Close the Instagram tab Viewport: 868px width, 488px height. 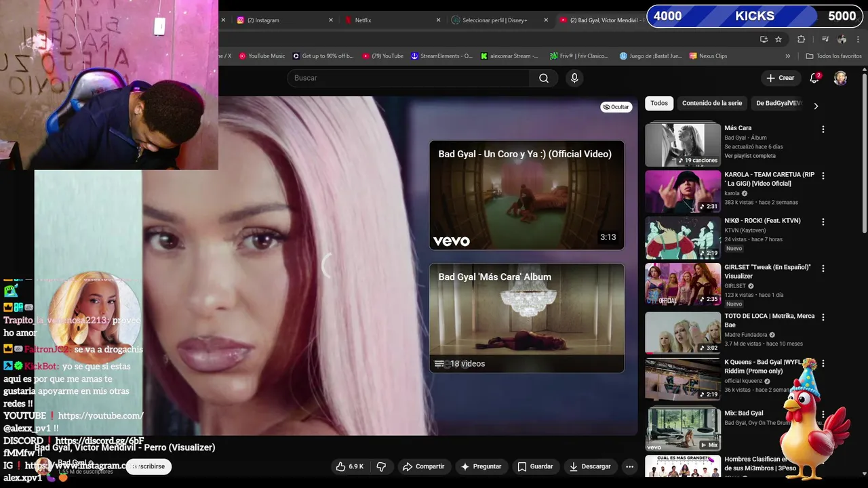click(331, 20)
